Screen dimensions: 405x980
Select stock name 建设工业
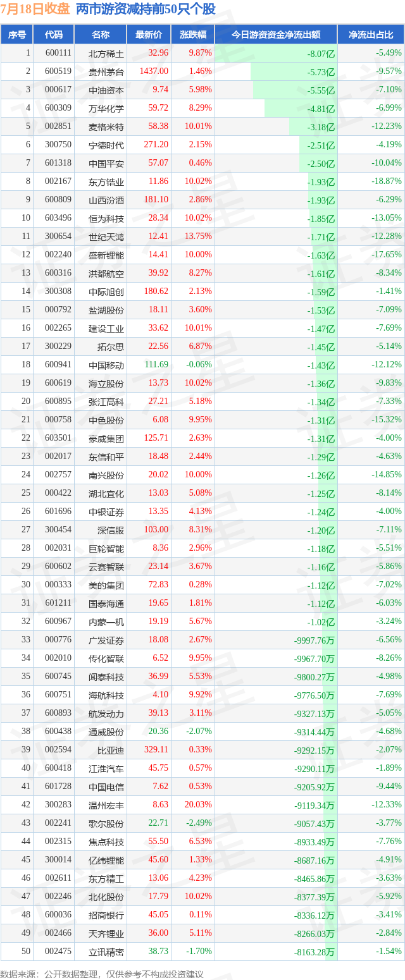tap(106, 328)
